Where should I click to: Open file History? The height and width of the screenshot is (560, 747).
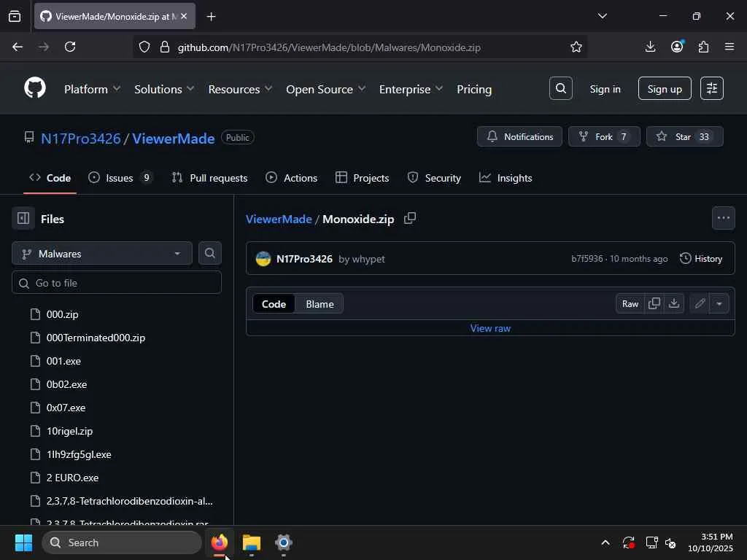[701, 259]
